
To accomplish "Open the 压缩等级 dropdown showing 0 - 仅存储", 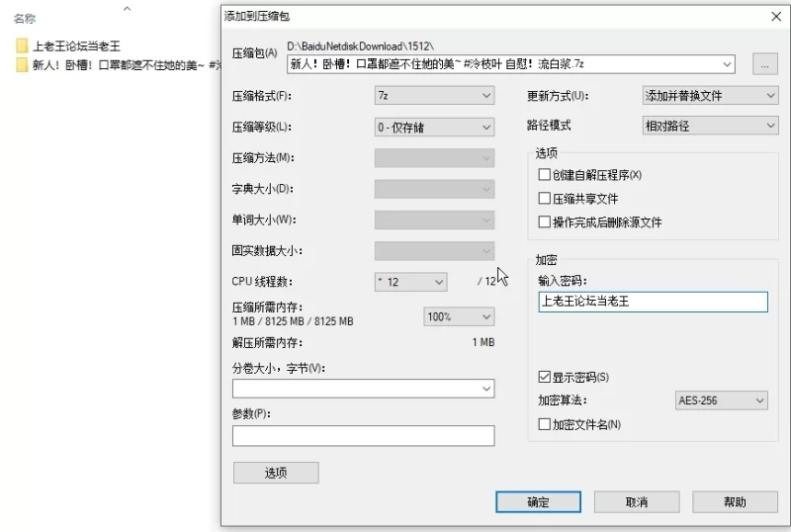I will [x=434, y=128].
